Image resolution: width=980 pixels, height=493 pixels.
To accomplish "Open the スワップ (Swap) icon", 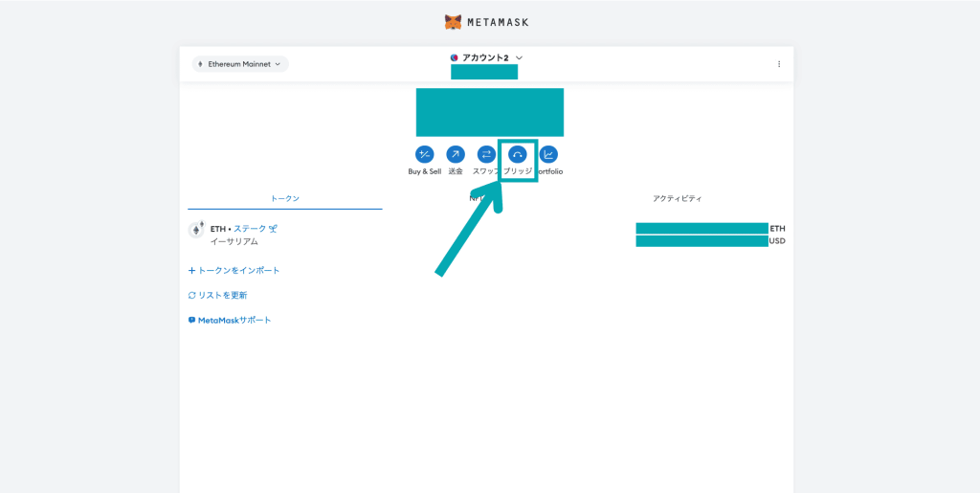I will [x=486, y=154].
